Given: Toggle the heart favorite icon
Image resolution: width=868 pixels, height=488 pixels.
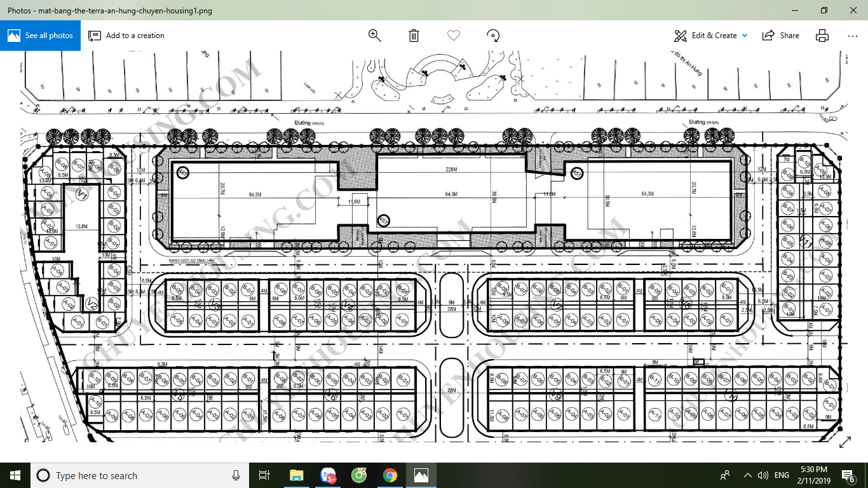Looking at the screenshot, I should click(x=453, y=36).
